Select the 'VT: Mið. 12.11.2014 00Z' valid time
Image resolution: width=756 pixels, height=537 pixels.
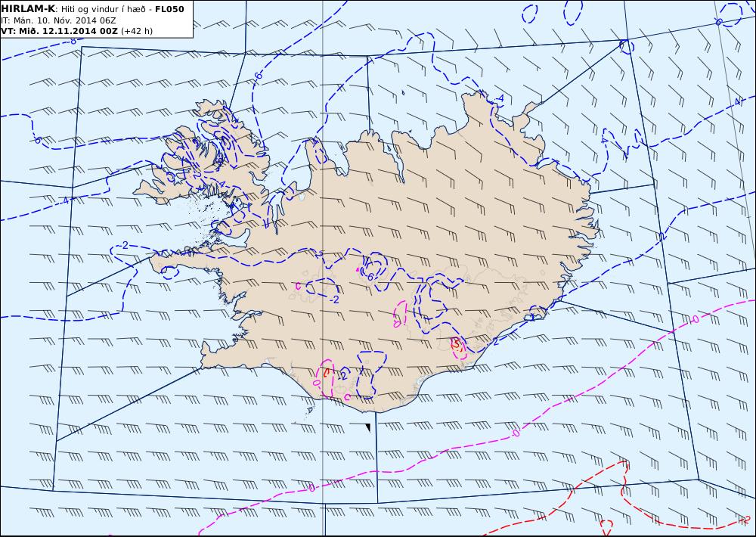[x=60, y=31]
